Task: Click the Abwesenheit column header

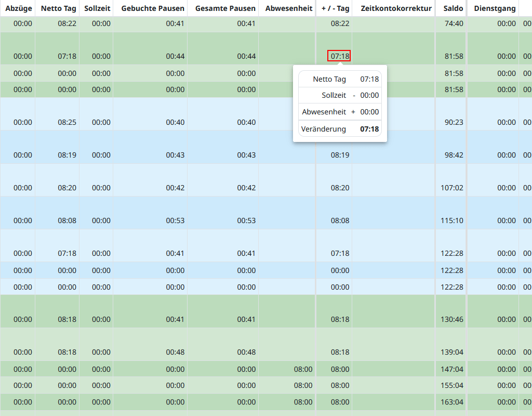Action: click(x=289, y=8)
